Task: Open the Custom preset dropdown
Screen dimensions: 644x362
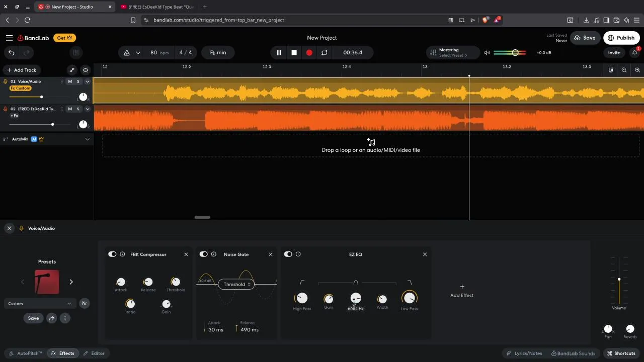Action: click(39, 304)
